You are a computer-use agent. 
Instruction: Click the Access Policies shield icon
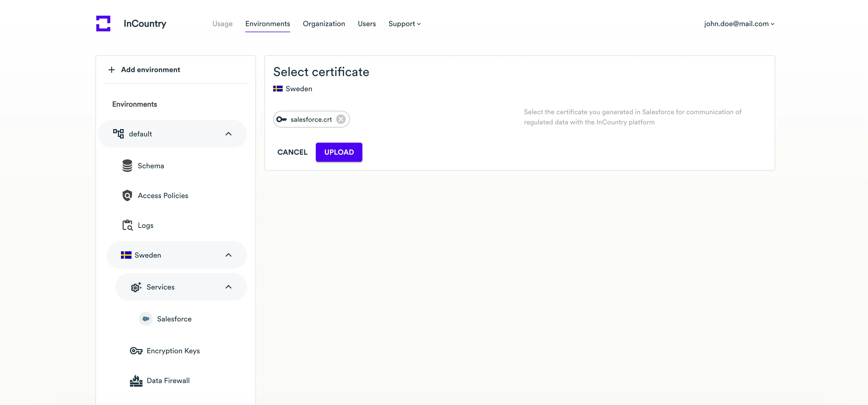click(127, 196)
